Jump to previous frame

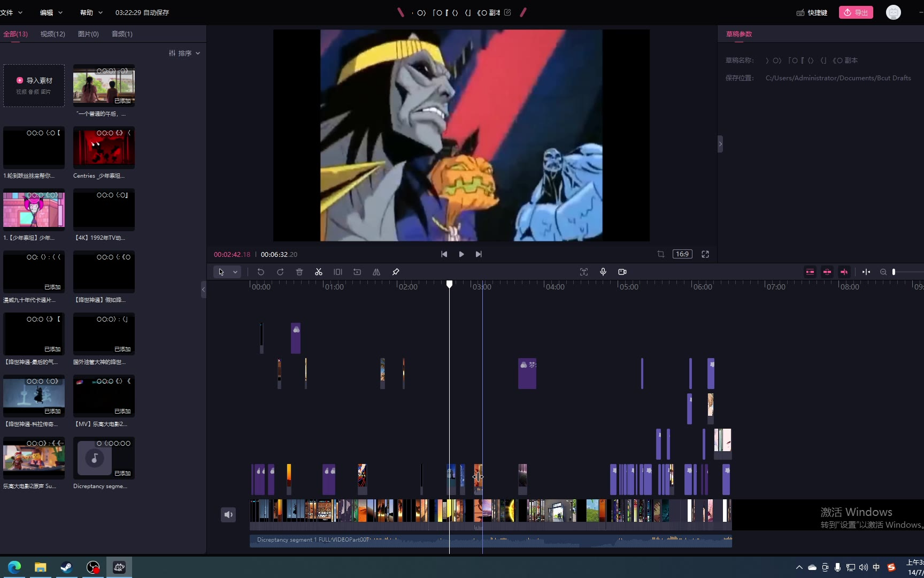(444, 254)
